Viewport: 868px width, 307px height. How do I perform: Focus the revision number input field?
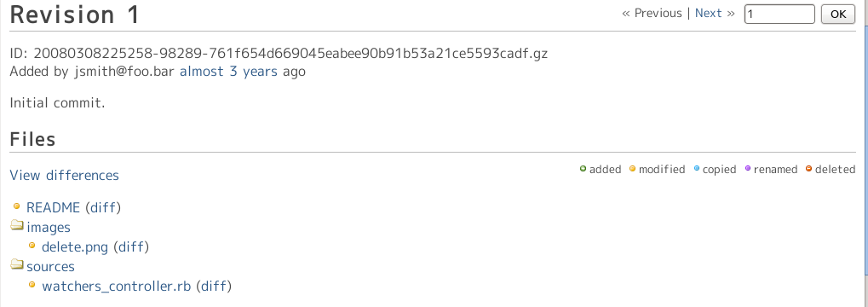pos(780,14)
